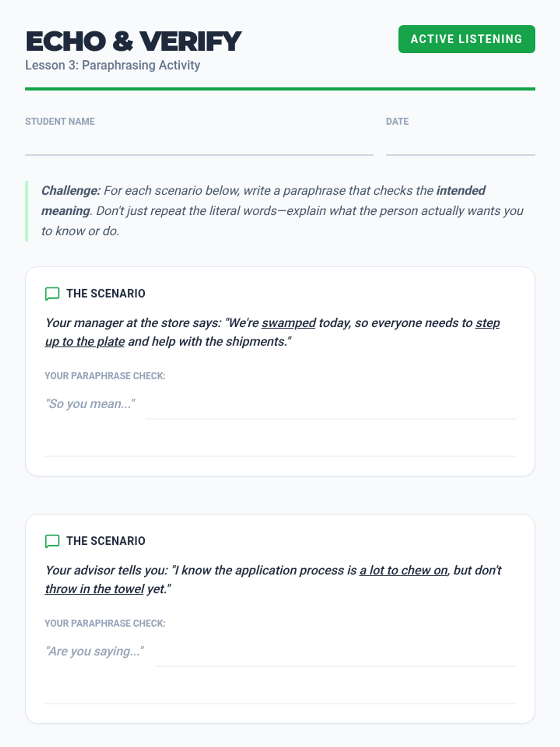
Task: Click the speech bubble icon in the manager scenario
Action: (52, 294)
